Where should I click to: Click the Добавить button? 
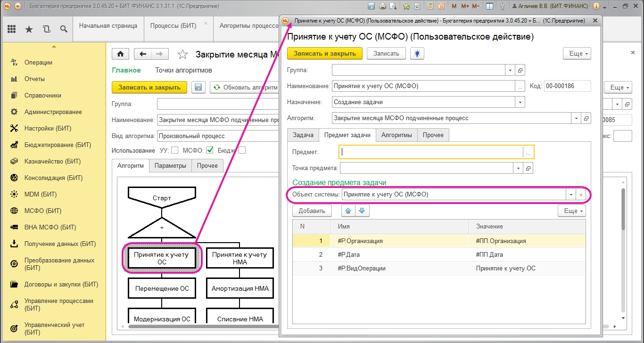click(312, 211)
